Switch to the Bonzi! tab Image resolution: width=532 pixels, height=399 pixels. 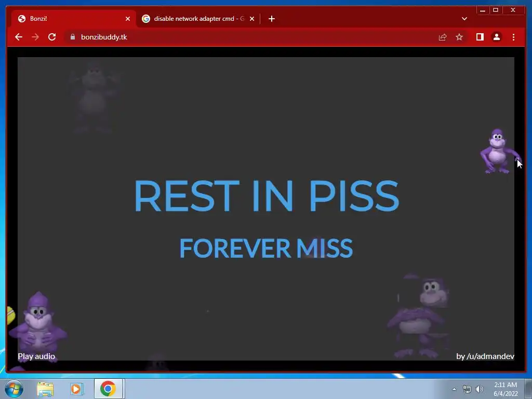click(x=74, y=19)
